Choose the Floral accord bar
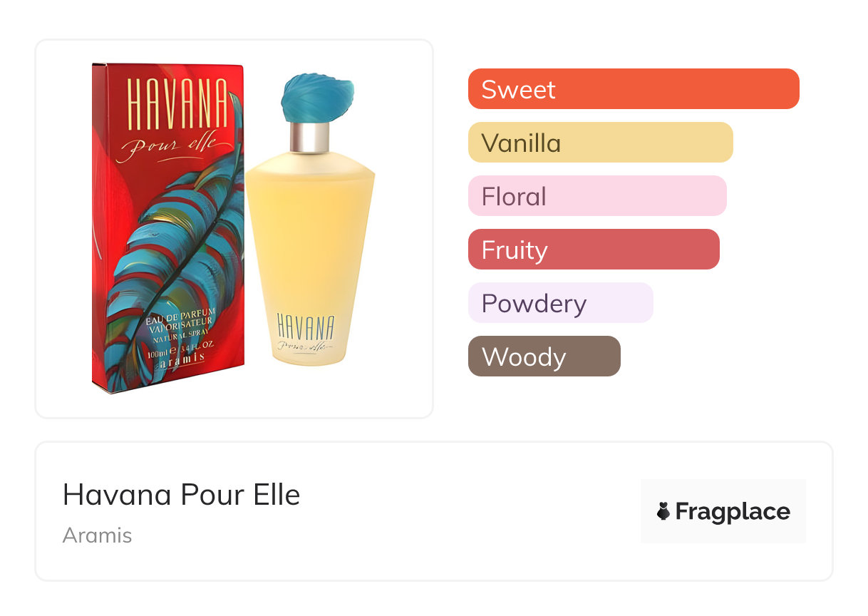868x616 pixels. tap(596, 196)
